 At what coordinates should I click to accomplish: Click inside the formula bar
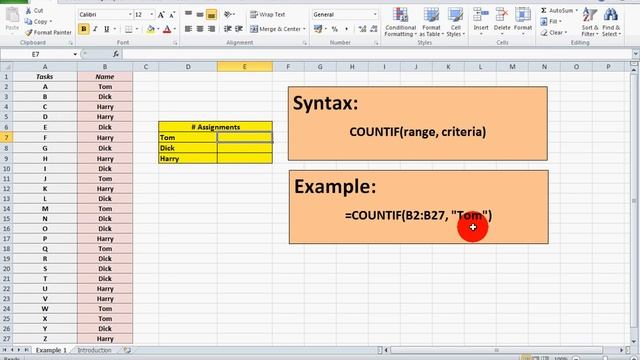[376, 54]
